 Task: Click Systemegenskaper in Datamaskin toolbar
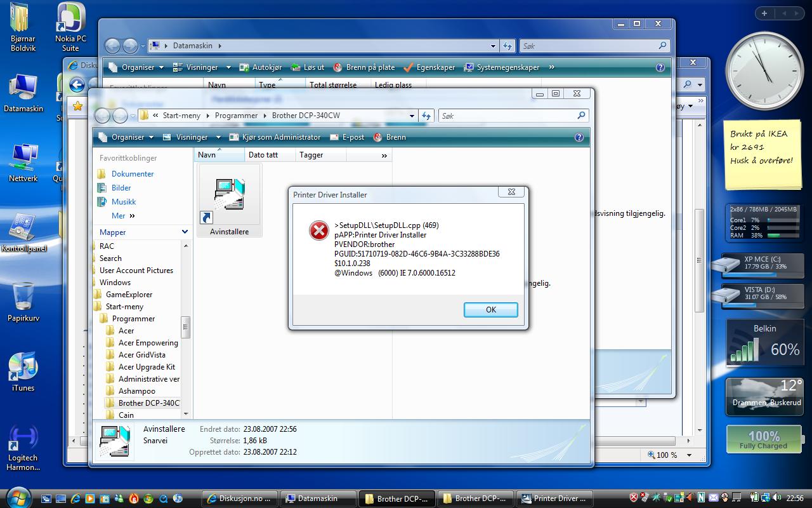[501, 67]
